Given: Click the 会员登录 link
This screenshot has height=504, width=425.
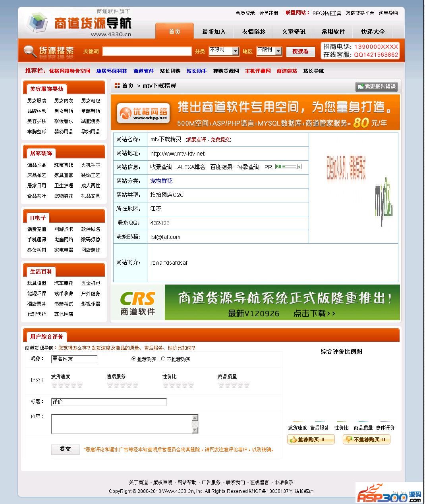Looking at the screenshot, I should coord(245,13).
